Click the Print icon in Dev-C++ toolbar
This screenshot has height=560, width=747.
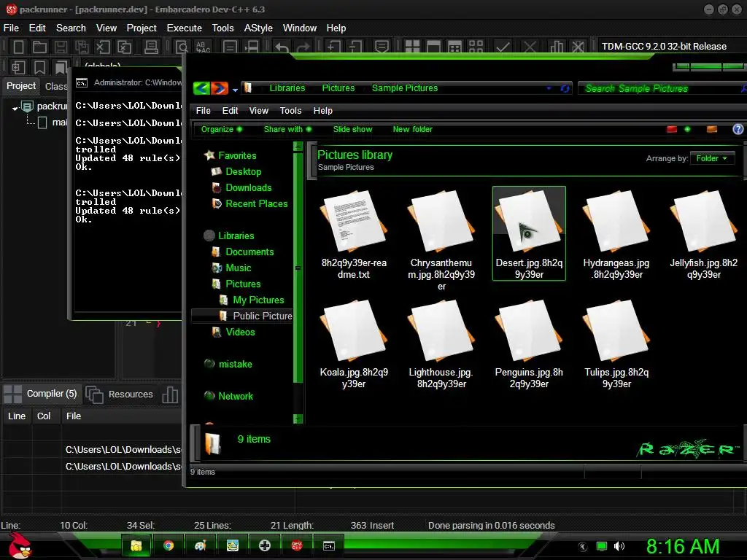coord(151,47)
